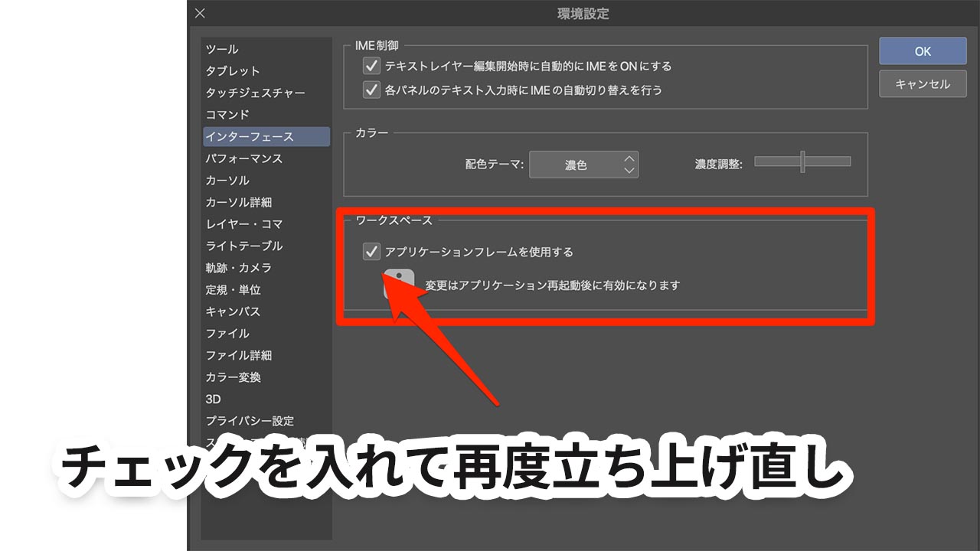Click the 変更はアプリケーション再起動後に有効になります text

click(x=553, y=285)
